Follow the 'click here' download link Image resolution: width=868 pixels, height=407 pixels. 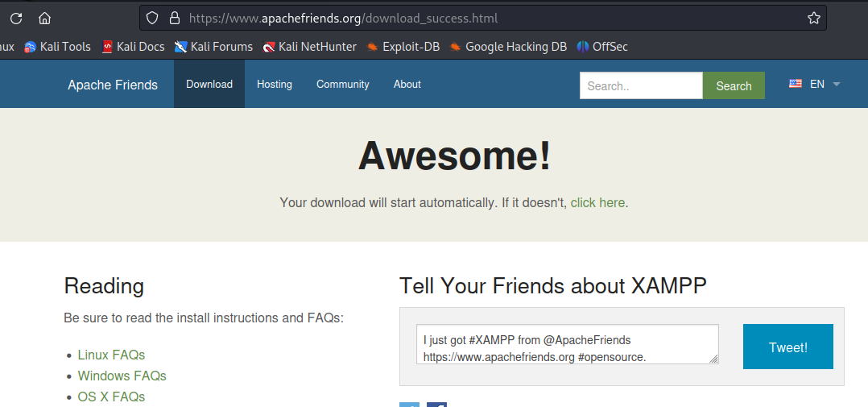(597, 202)
